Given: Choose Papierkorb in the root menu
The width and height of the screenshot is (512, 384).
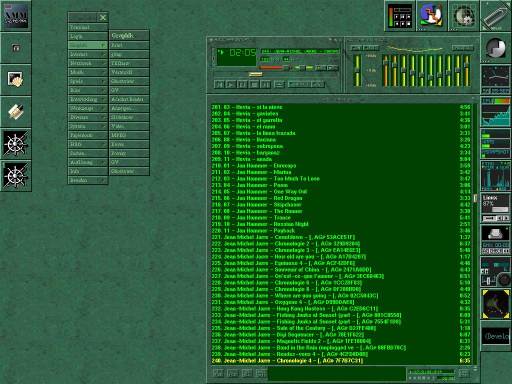Looking at the screenshot, I should coord(88,135).
